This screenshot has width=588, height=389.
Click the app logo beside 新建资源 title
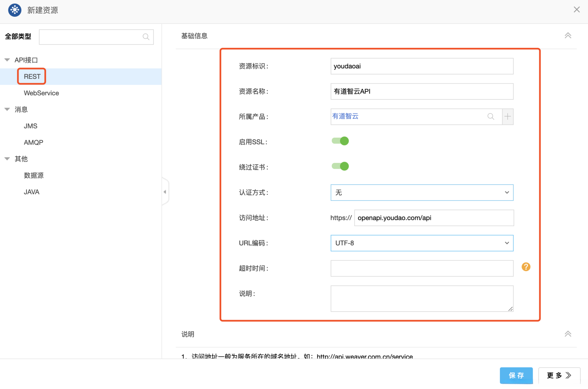pos(14,10)
